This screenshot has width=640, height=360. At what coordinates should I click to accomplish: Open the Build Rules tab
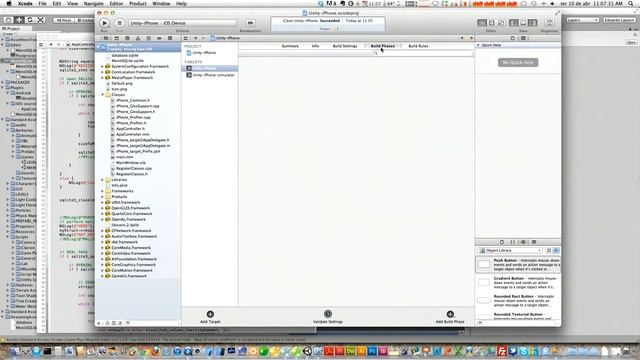coord(418,46)
